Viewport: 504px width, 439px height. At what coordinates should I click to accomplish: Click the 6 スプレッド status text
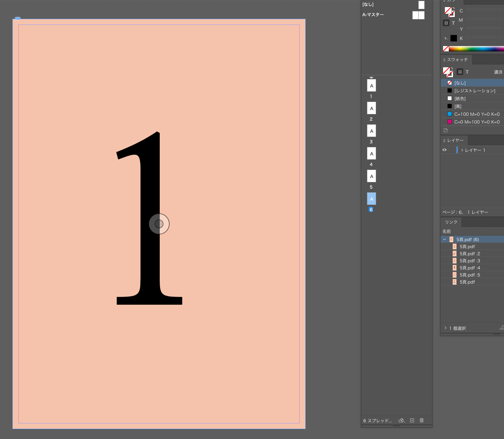click(378, 421)
